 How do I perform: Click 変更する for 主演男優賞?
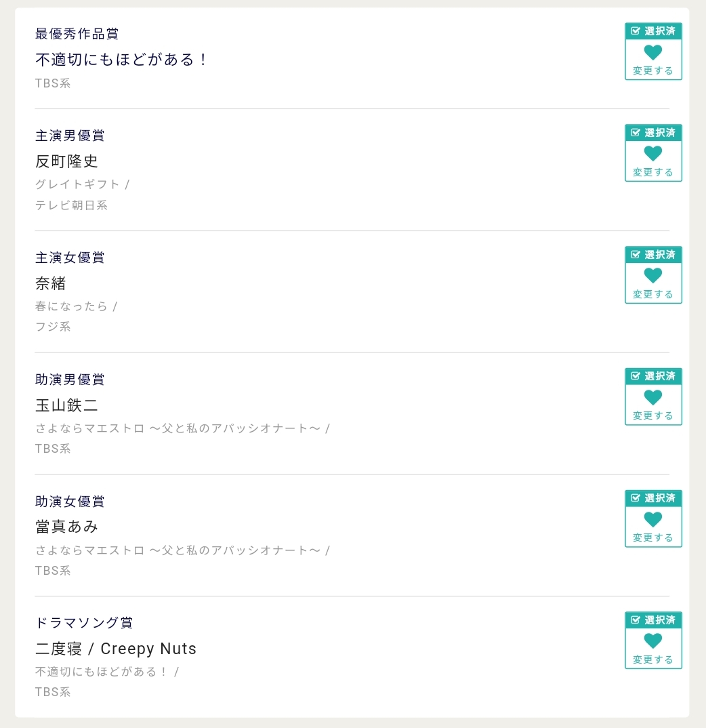click(x=652, y=172)
